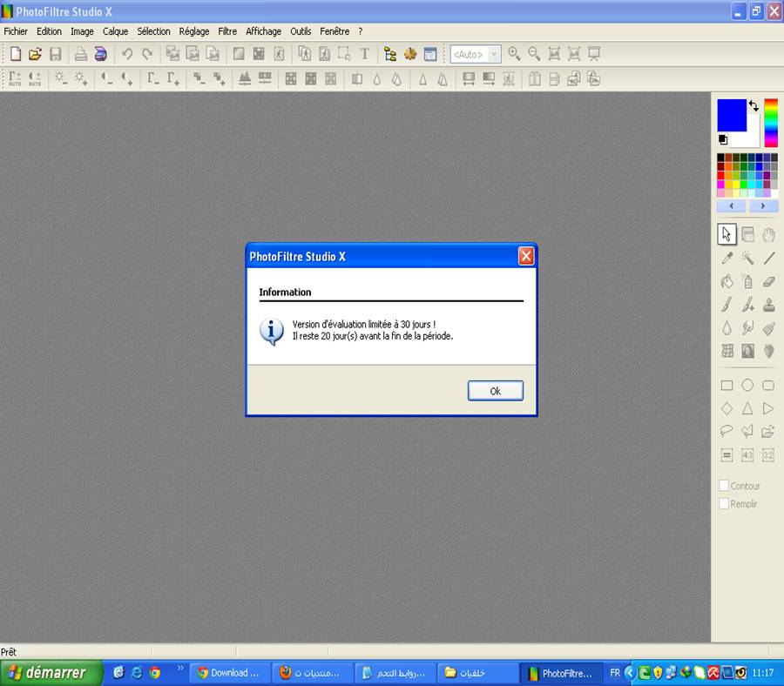Open the Affichage menu
Image resolution: width=784 pixels, height=686 pixels.
pos(263,31)
